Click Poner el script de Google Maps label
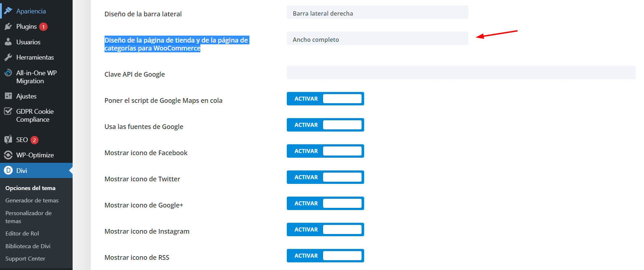Viewport: 644px width, 270px height. click(163, 100)
